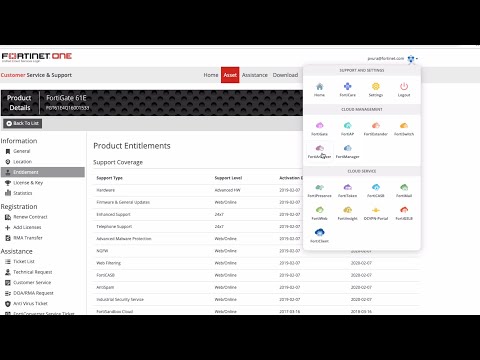This screenshot has height=360, width=480.
Task: Go to the Home nav tab
Action: [211, 75]
